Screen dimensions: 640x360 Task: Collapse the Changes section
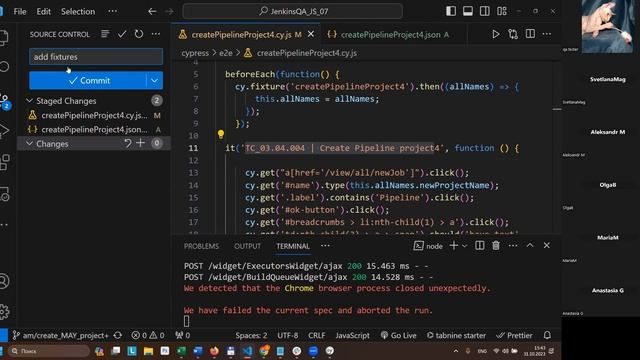click(x=29, y=144)
